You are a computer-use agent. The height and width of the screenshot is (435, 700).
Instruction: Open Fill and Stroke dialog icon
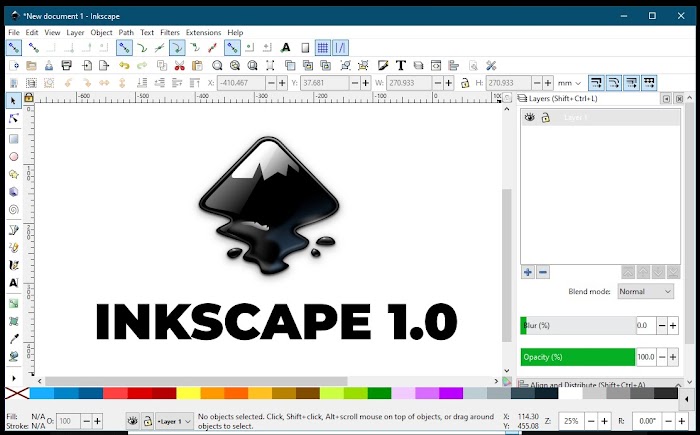tap(383, 66)
